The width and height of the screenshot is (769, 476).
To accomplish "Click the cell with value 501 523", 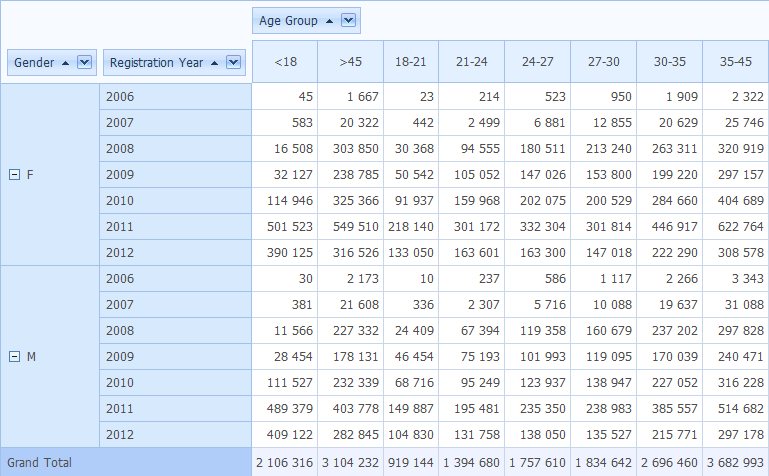I will 285,226.
